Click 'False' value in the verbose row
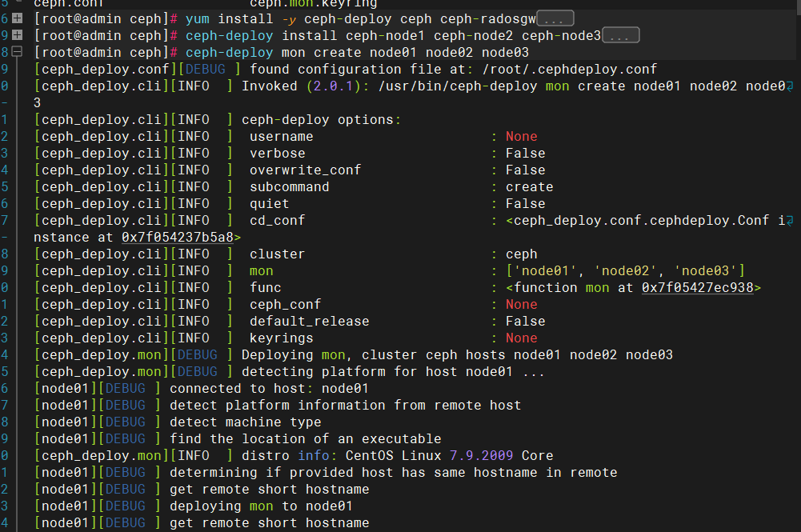 pos(526,154)
